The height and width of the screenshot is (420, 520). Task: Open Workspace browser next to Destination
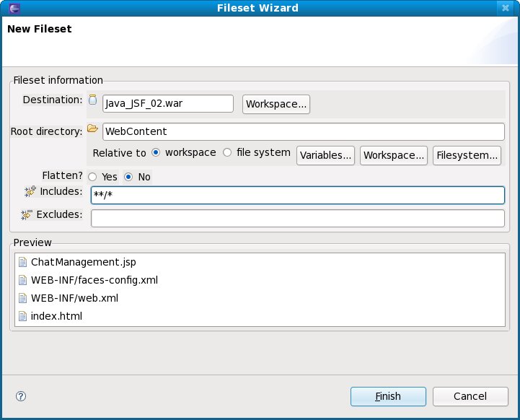click(276, 104)
